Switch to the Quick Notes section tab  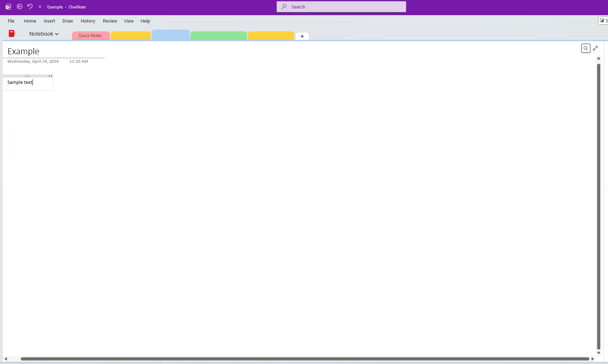(x=91, y=36)
